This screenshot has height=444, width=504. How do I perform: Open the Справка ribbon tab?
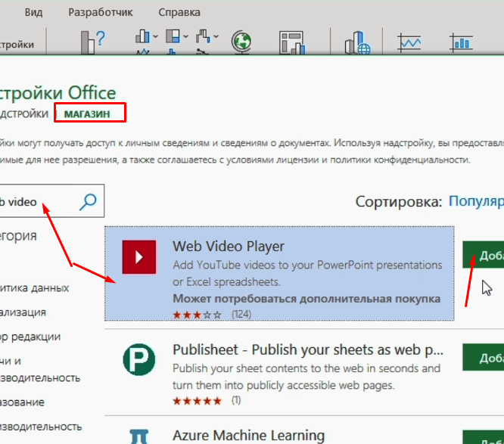click(179, 12)
